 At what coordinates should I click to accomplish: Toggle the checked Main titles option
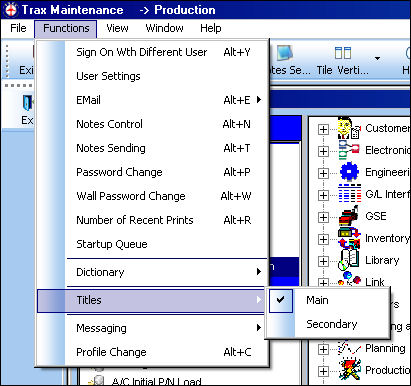327,300
